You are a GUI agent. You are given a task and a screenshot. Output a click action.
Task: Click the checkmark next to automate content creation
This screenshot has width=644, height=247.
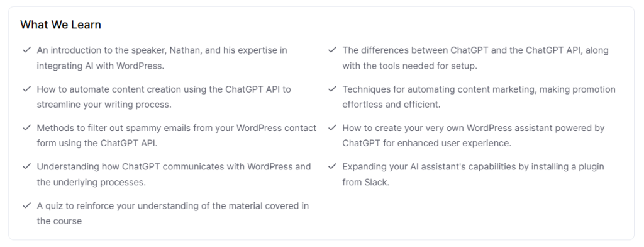(26, 89)
